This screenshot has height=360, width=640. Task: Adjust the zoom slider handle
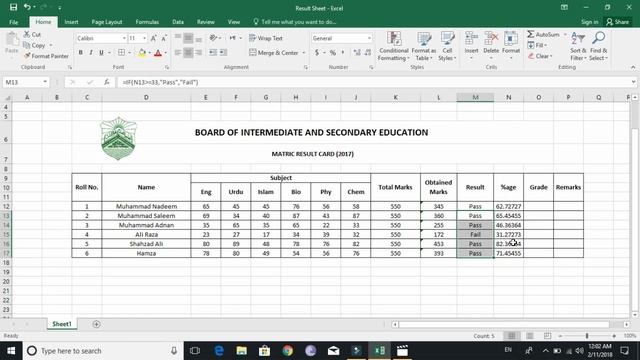[587, 336]
